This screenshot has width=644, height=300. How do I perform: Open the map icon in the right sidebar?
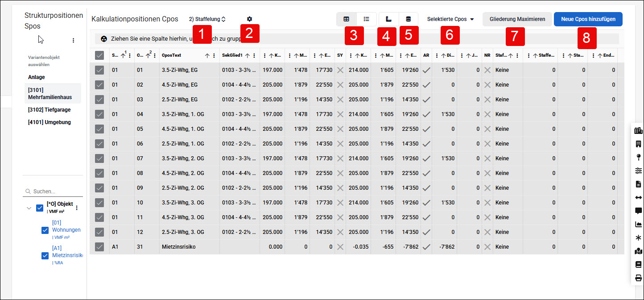coord(638,251)
